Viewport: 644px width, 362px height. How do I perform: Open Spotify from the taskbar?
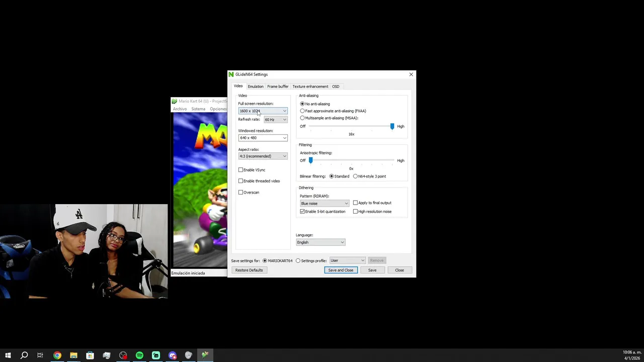(139, 355)
